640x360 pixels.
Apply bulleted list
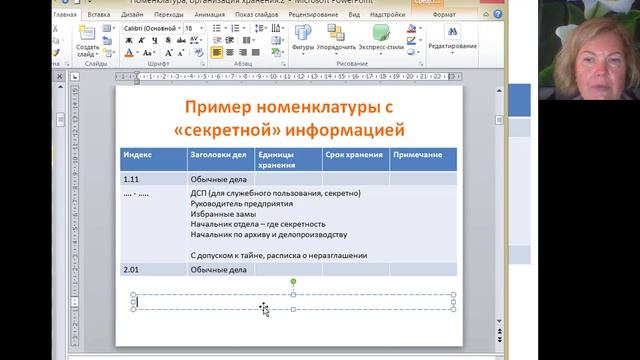pyautogui.click(x=218, y=28)
